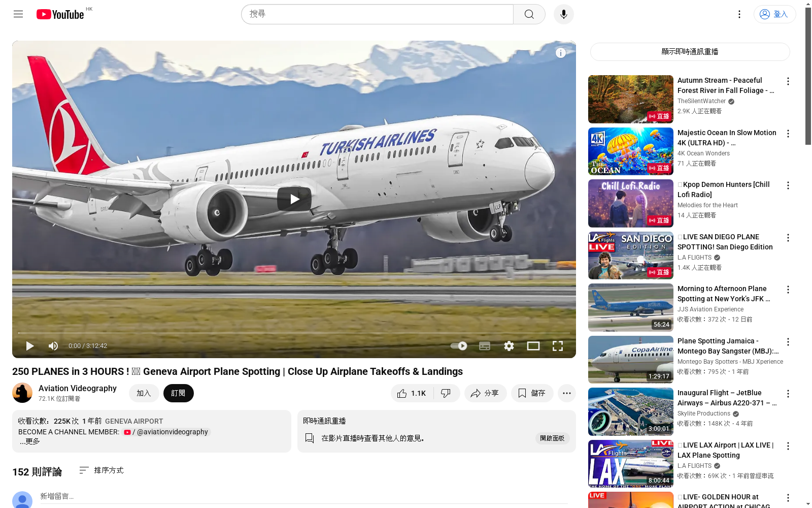Go to YouTube home via logo
812x508 pixels.
click(x=60, y=14)
